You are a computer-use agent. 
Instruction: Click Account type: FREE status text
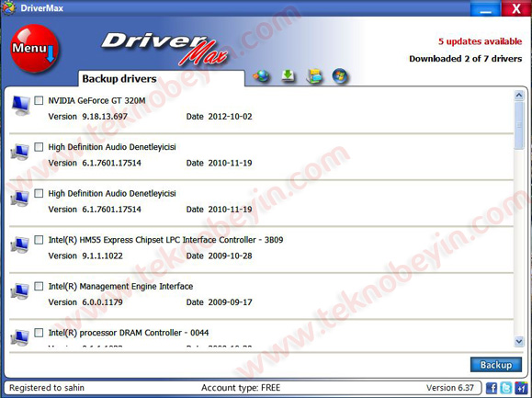click(241, 388)
